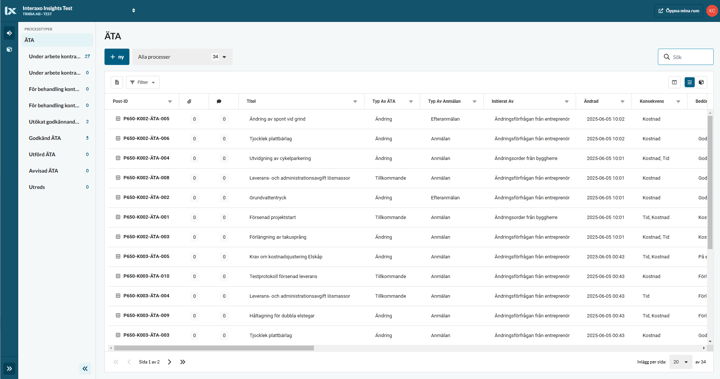Expand the left navigation rail
This screenshot has height=379, width=720.
click(x=9, y=368)
